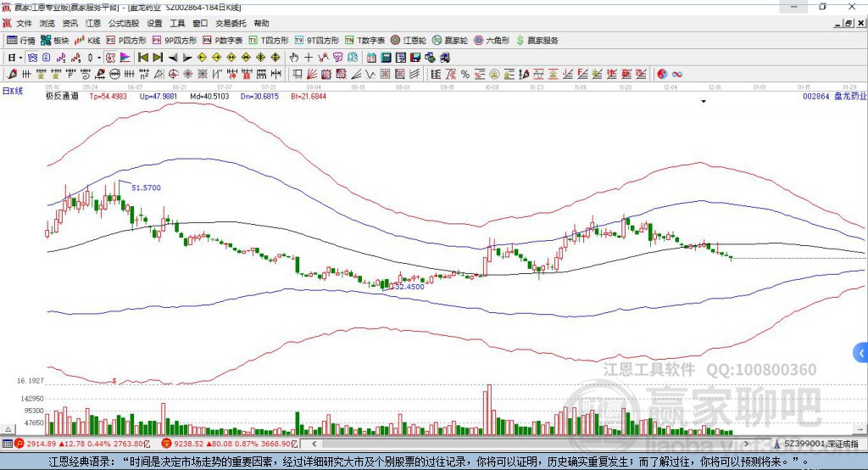Open the 浏览 menu

[x=47, y=23]
